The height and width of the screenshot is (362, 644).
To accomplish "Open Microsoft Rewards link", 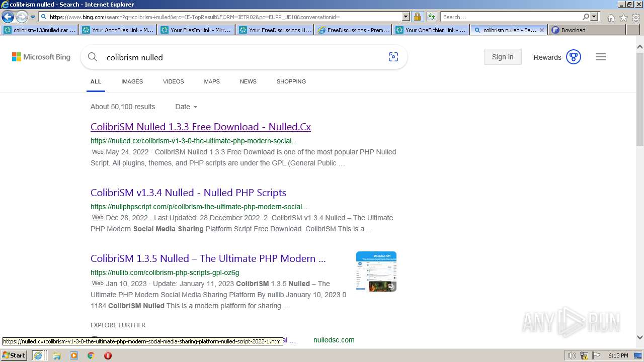I will (x=547, y=57).
